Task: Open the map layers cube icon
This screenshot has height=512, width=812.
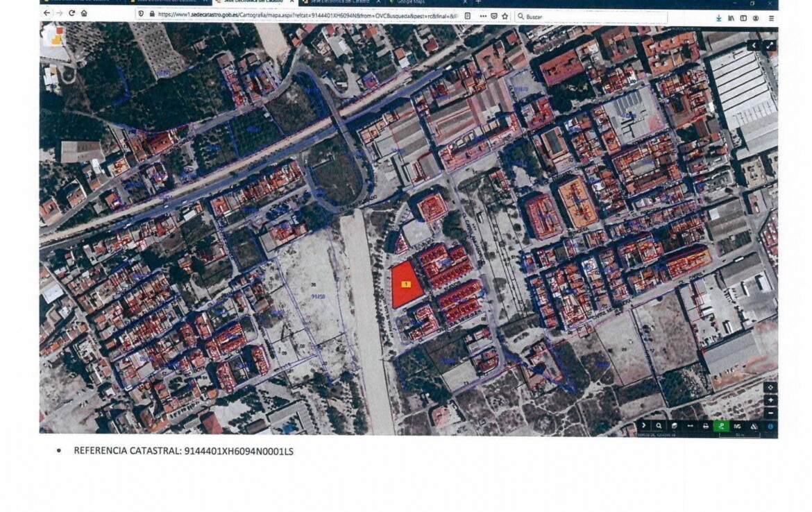Action: pos(674,426)
